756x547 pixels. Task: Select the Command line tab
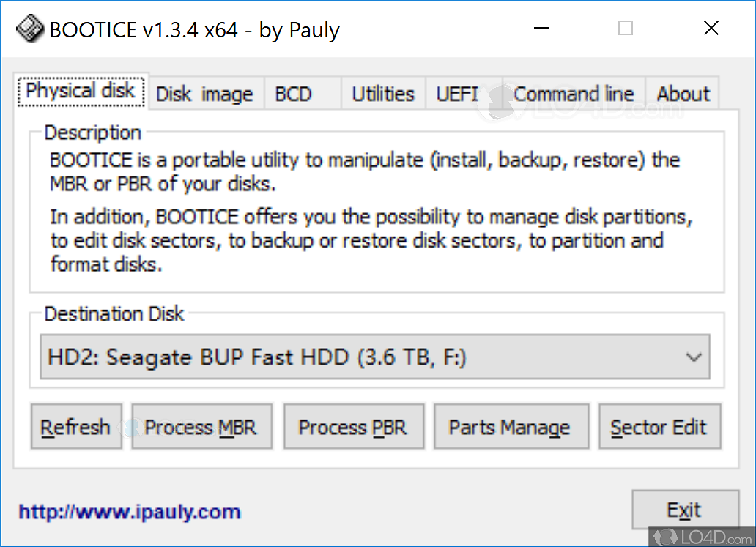574,94
